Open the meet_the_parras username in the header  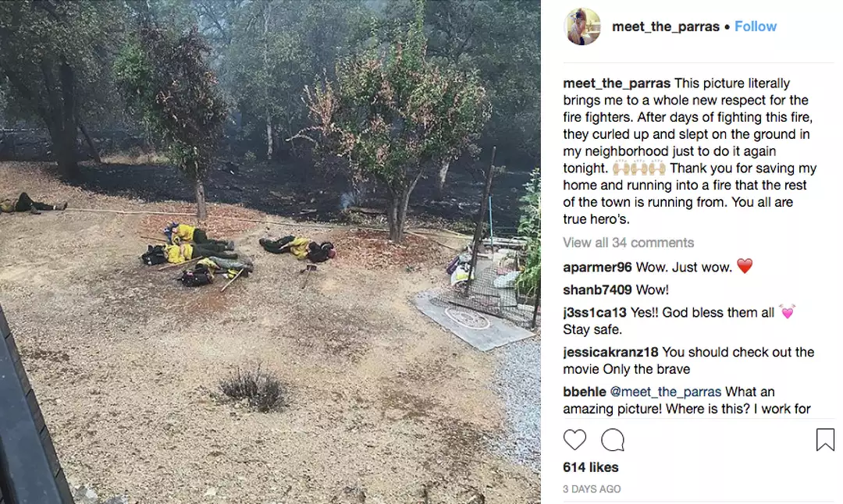tap(666, 27)
